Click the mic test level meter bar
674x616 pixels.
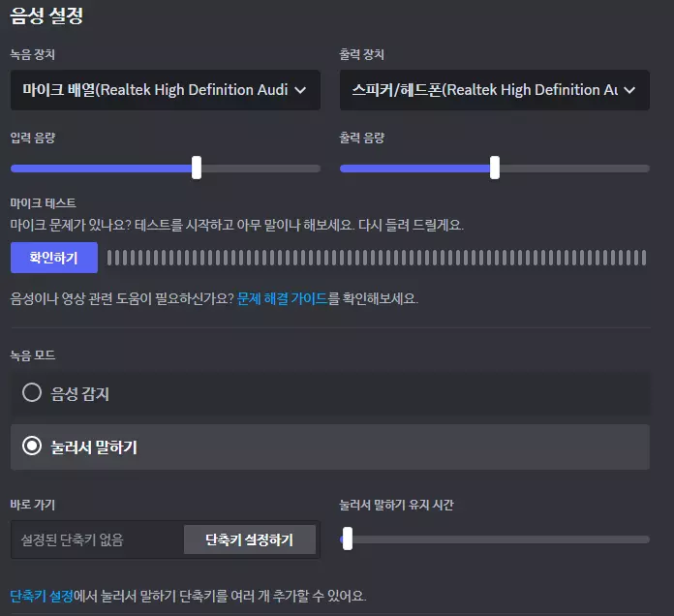377,258
